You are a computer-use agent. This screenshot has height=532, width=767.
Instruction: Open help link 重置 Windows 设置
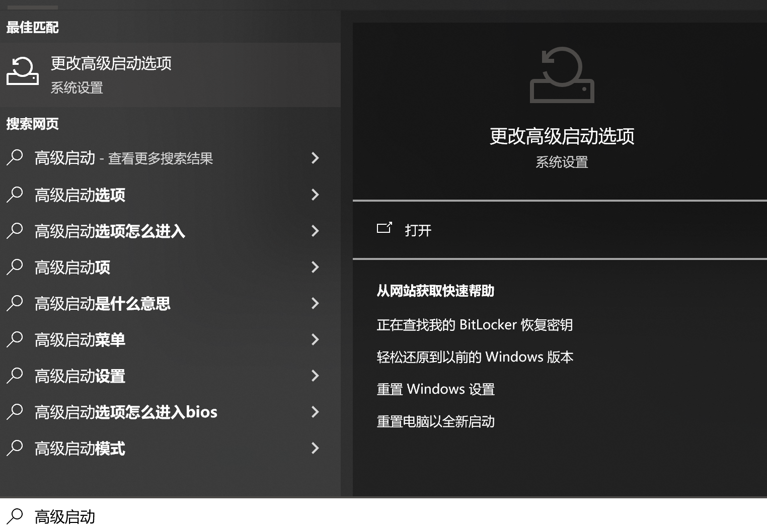coord(436,389)
